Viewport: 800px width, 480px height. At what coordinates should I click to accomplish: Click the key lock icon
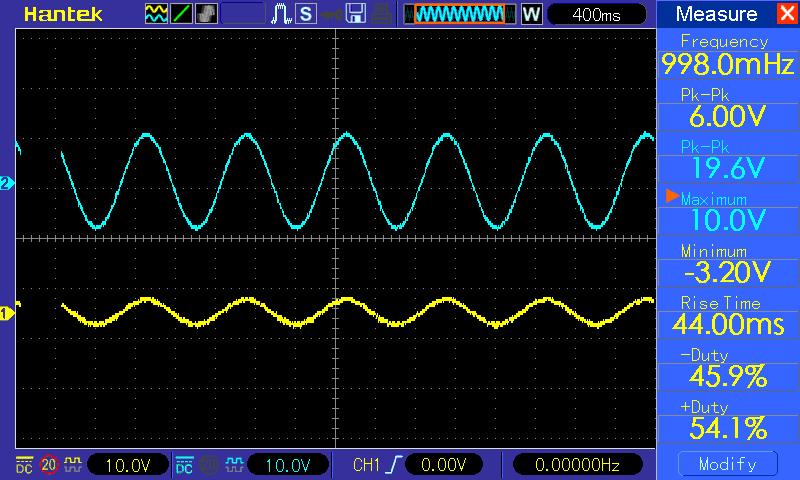[x=332, y=14]
